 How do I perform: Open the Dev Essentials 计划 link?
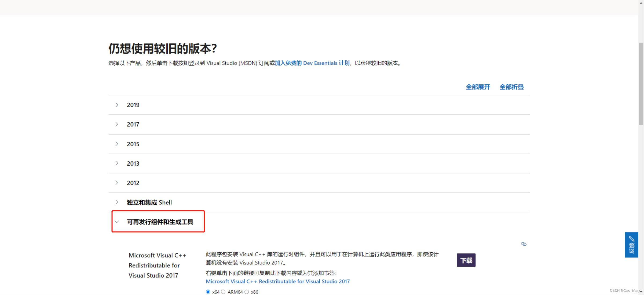[x=312, y=63]
